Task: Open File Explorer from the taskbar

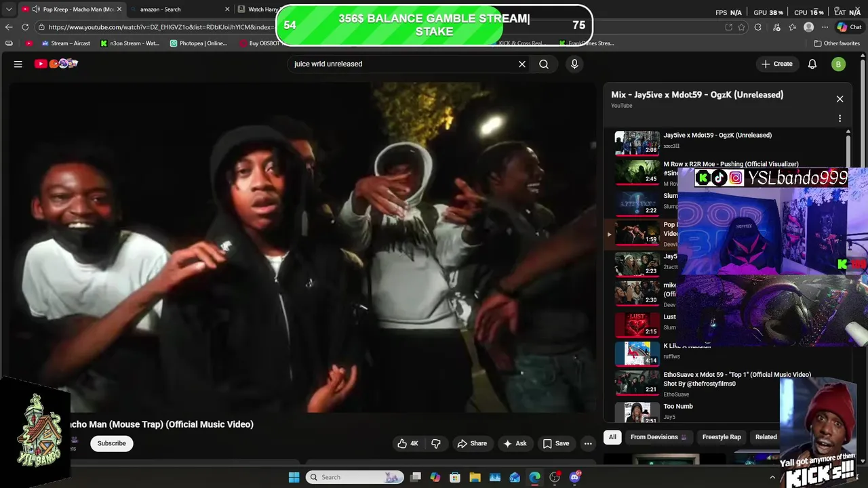Action: (x=475, y=477)
